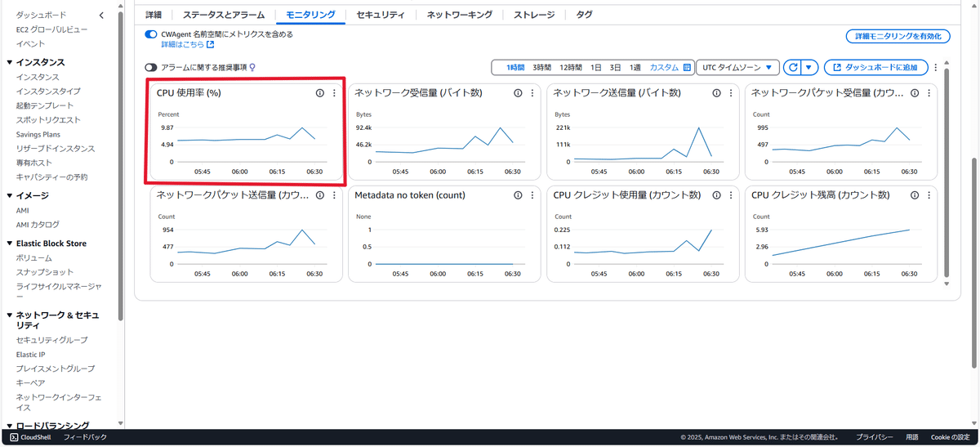
Task: Open the UTC タイムゾーン dropdown
Action: pos(737,68)
